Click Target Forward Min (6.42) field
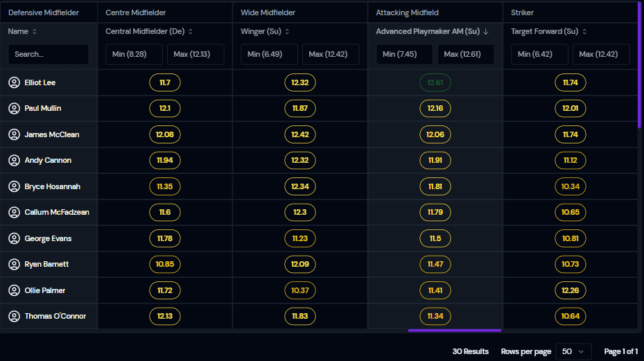 point(539,54)
